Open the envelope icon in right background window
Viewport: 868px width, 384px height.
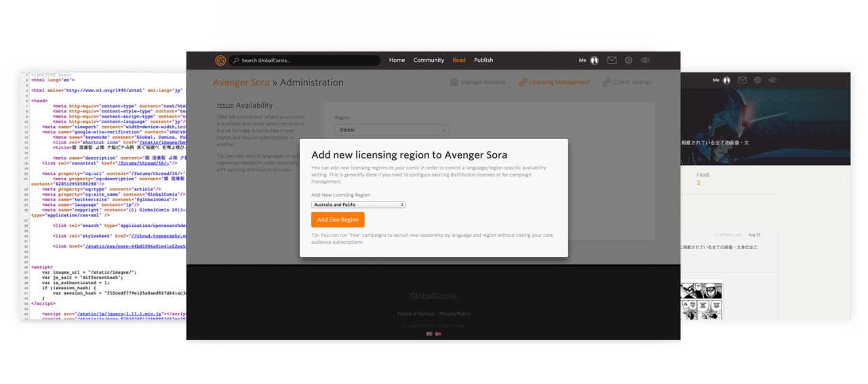(x=743, y=80)
